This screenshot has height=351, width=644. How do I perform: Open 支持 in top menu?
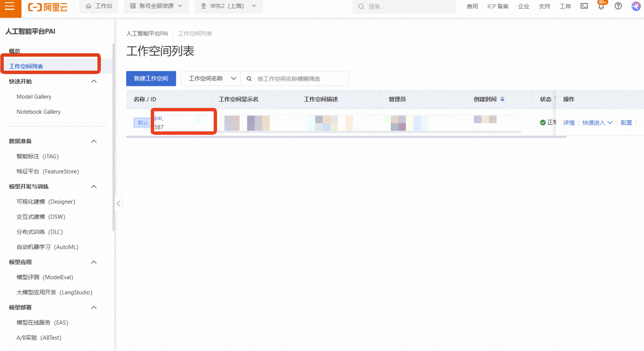pos(544,6)
